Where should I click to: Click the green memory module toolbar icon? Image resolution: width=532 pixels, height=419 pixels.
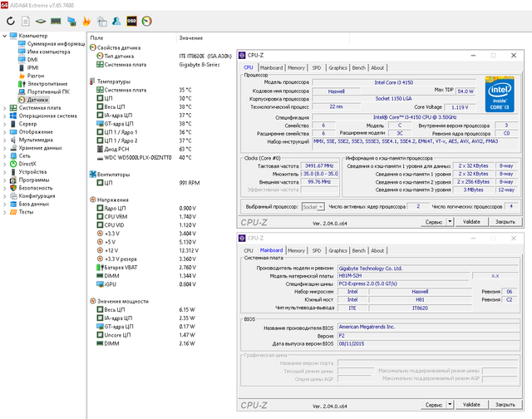tap(56, 21)
